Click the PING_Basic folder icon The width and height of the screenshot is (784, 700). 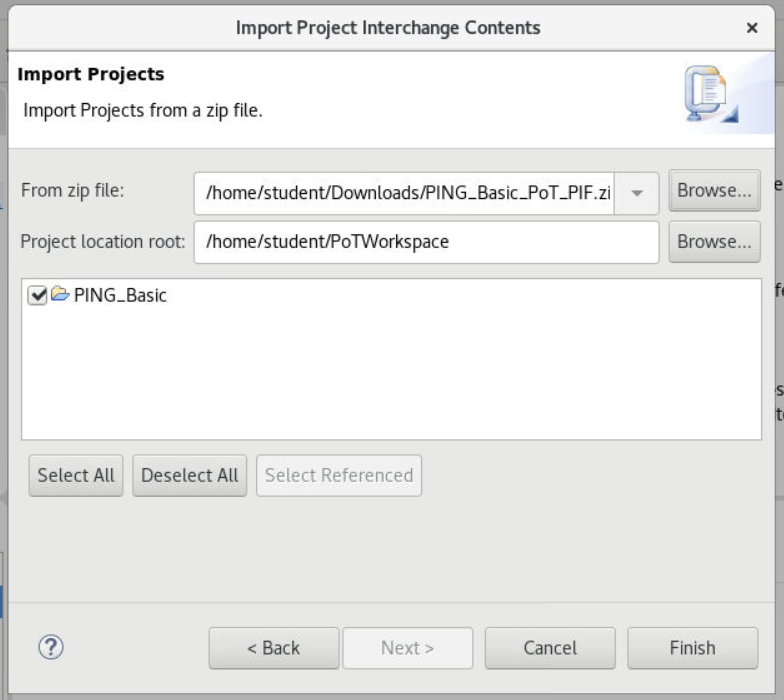tap(60, 295)
